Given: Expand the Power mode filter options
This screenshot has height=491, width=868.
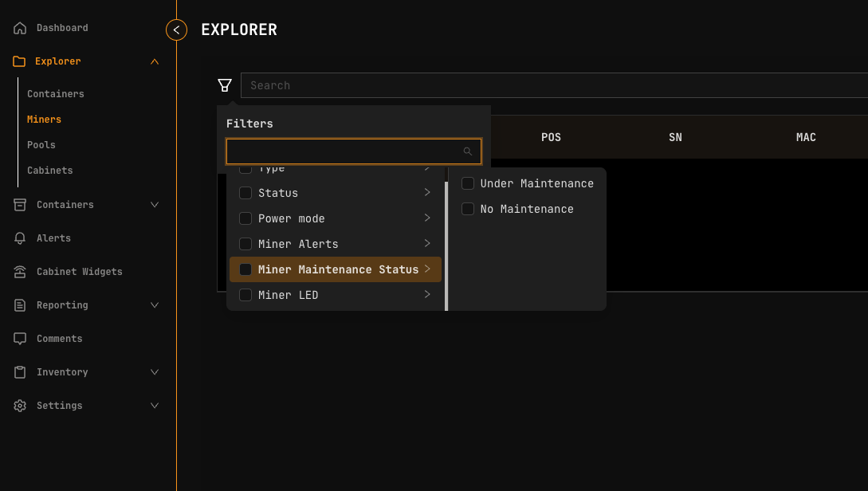Looking at the screenshot, I should (427, 218).
